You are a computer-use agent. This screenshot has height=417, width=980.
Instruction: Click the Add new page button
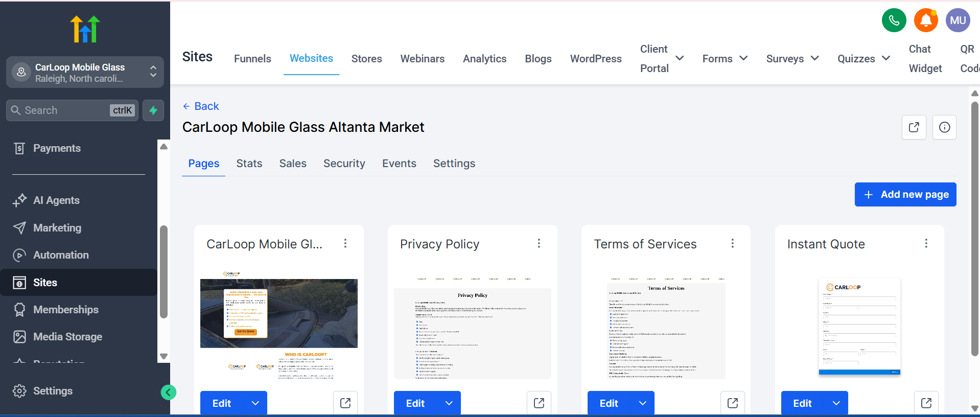click(905, 194)
